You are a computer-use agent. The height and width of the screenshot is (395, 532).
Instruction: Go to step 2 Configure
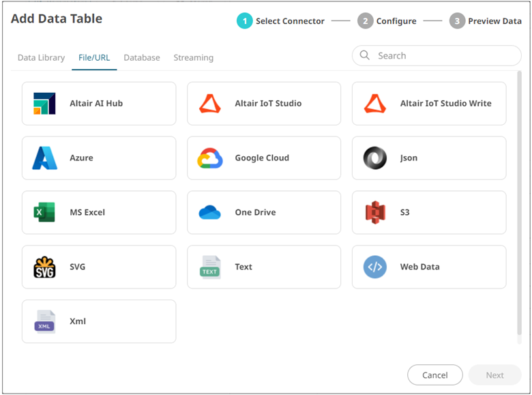387,21
